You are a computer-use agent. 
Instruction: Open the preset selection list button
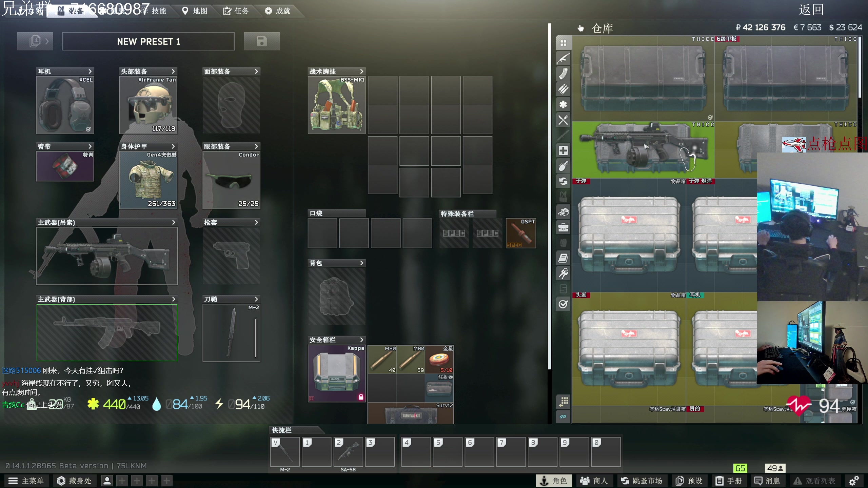(x=35, y=41)
